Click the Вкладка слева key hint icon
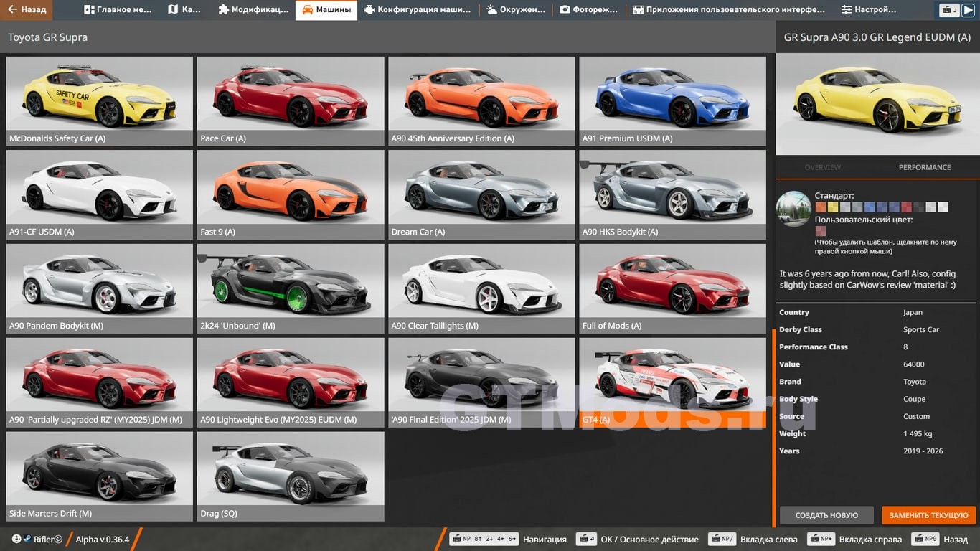Viewport: 980px width, 551px height. [722, 539]
